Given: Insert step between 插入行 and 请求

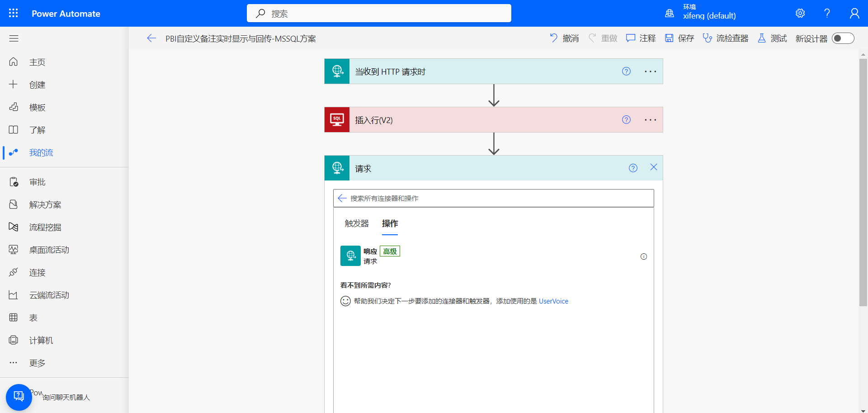Looking at the screenshot, I should (x=494, y=144).
